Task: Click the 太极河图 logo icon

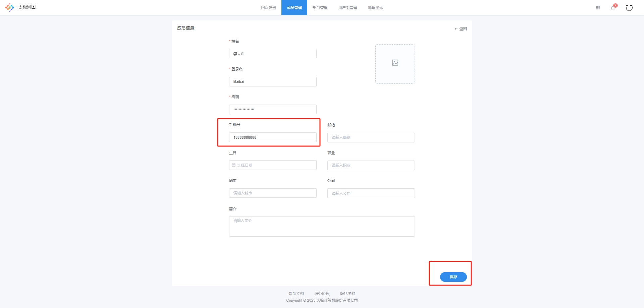Action: pyautogui.click(x=10, y=7)
